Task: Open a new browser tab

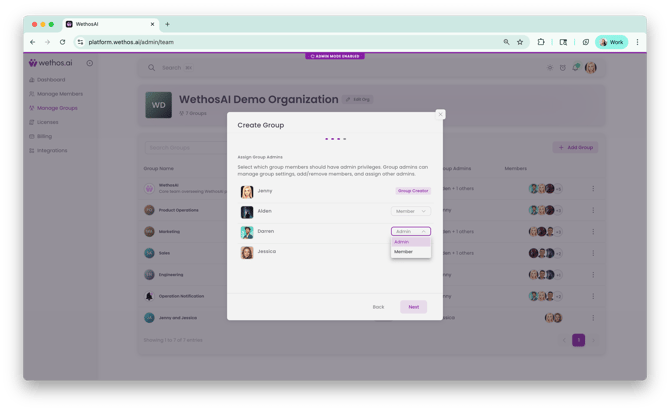Action: pos(167,24)
